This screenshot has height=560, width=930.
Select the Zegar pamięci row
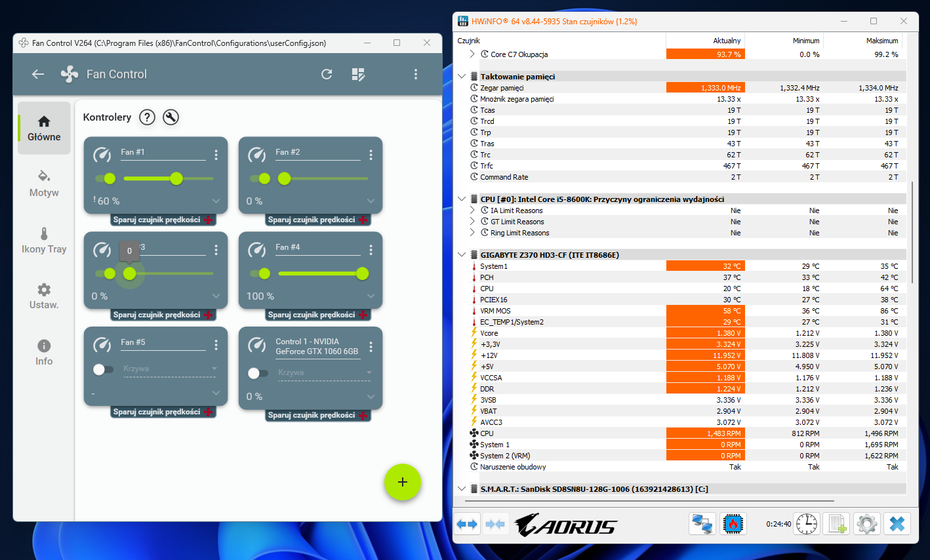683,88
